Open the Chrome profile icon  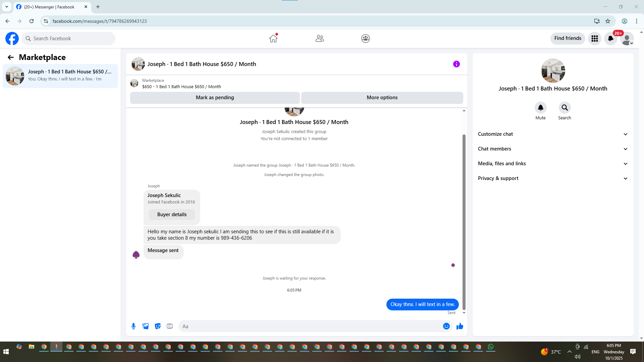(x=625, y=21)
